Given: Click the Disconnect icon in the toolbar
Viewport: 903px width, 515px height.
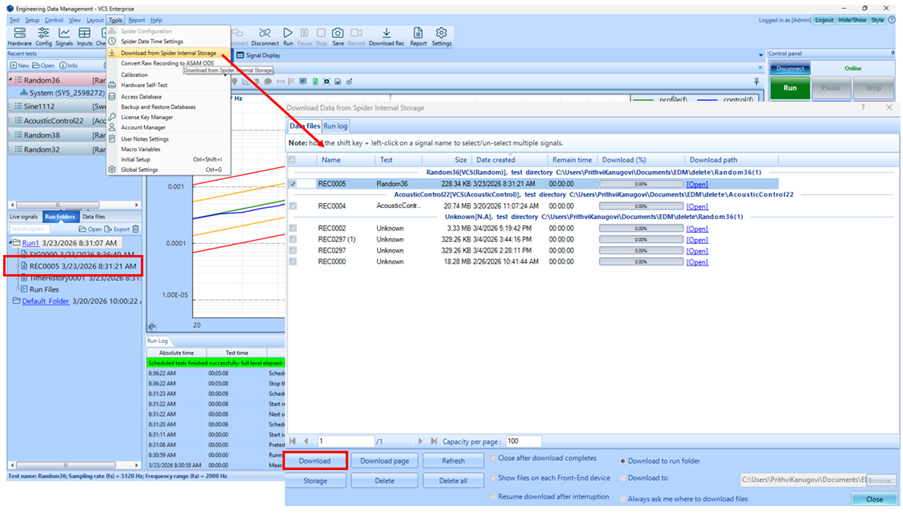Looking at the screenshot, I should tap(265, 35).
